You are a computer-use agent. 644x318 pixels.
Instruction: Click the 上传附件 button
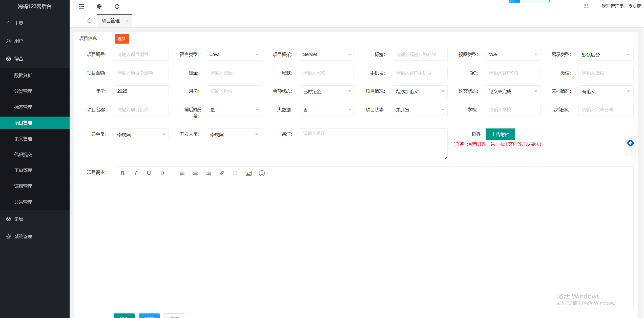tap(500, 134)
